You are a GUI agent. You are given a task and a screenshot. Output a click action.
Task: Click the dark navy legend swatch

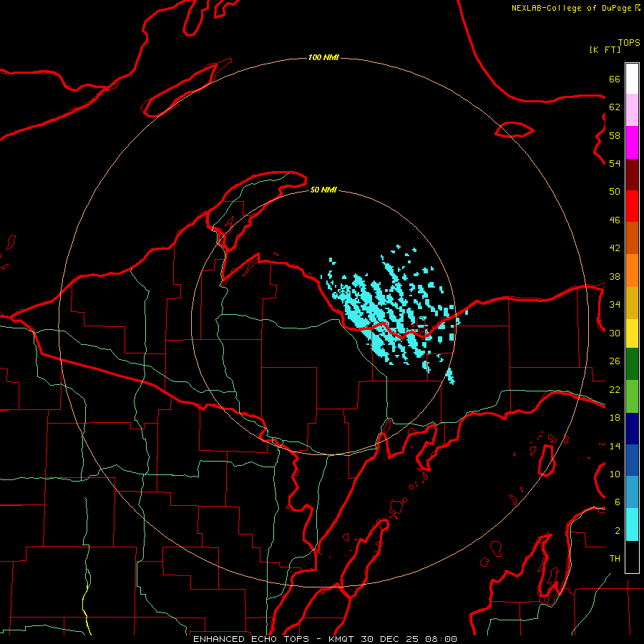tap(632, 429)
